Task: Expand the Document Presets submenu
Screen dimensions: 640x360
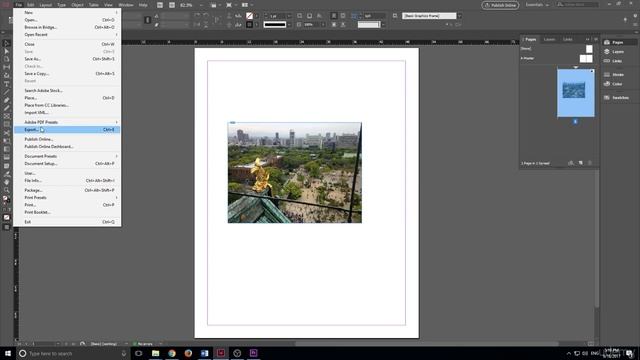Action: pyautogui.click(x=67, y=156)
